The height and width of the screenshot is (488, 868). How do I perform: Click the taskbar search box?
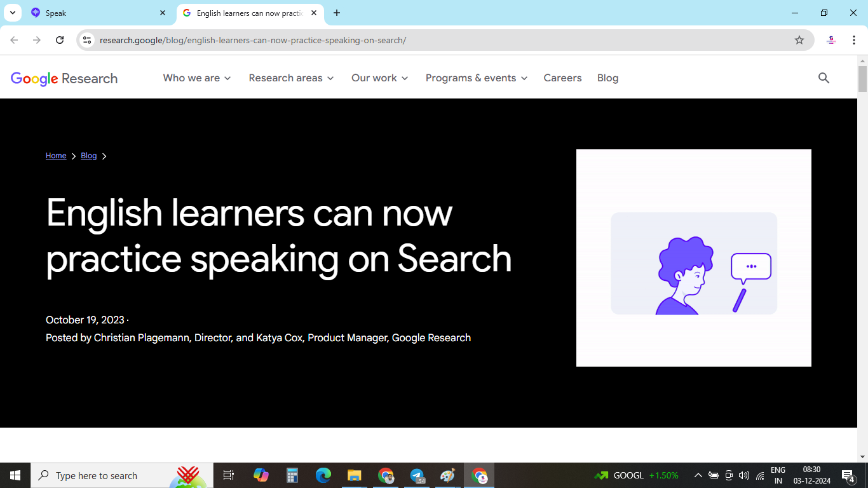[122, 475]
